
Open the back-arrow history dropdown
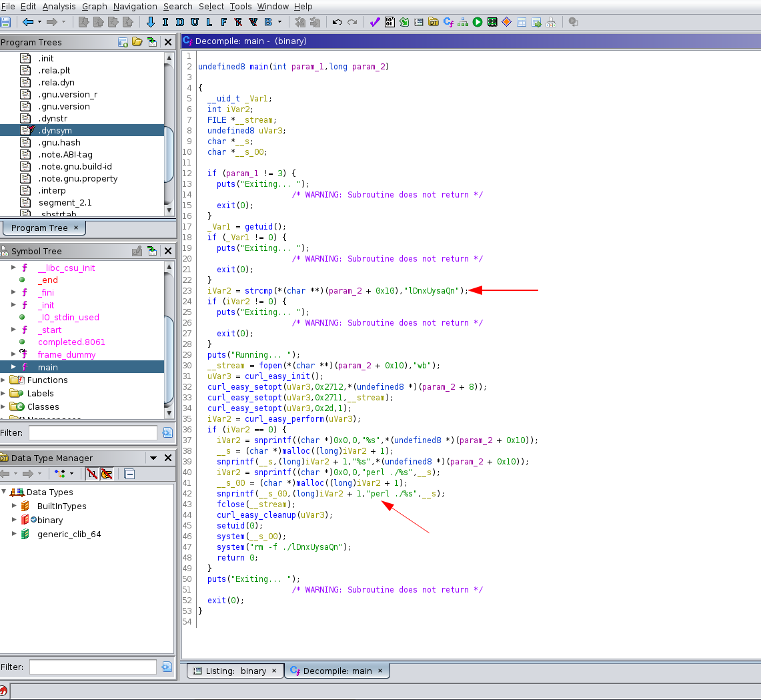click(x=40, y=22)
